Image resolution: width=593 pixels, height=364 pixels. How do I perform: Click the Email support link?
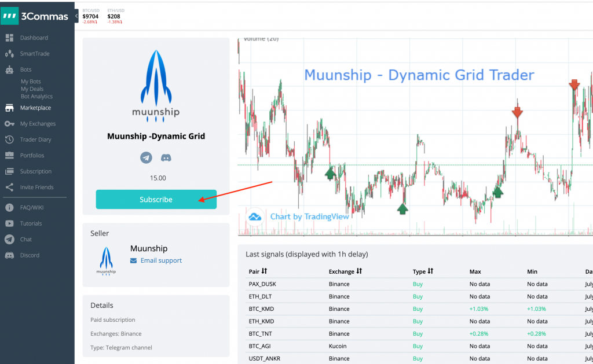[161, 260]
